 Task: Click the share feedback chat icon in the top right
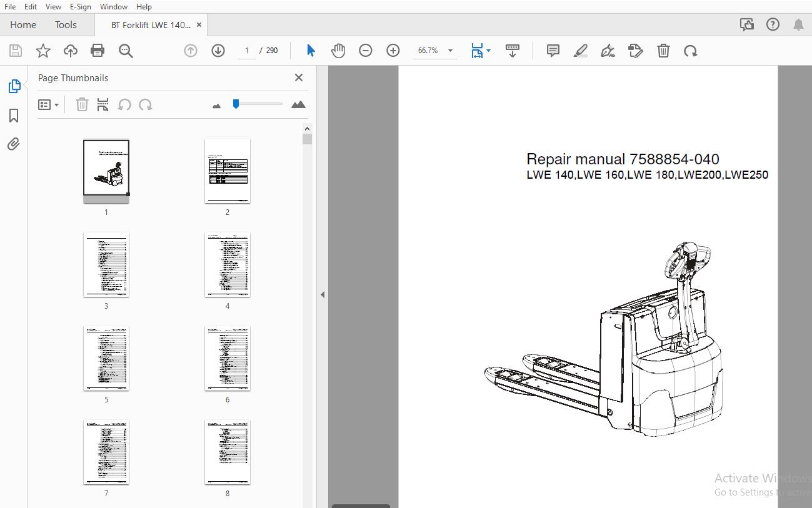pyautogui.click(x=746, y=25)
